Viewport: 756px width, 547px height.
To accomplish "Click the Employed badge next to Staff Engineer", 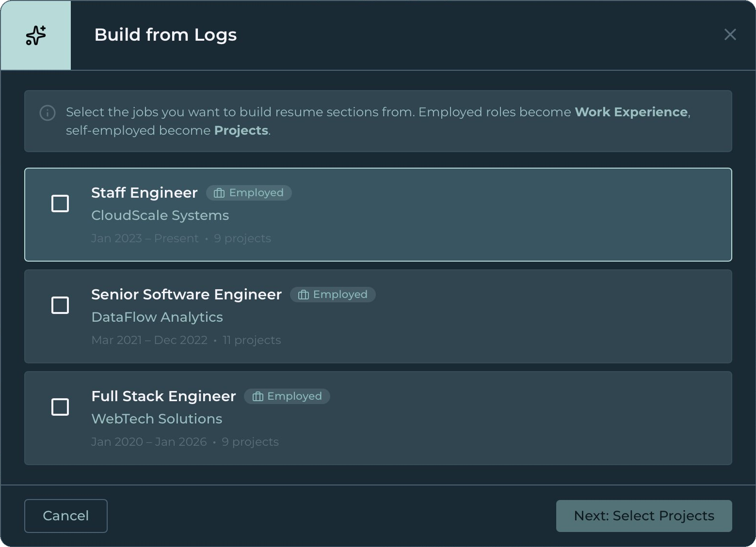I will [249, 192].
